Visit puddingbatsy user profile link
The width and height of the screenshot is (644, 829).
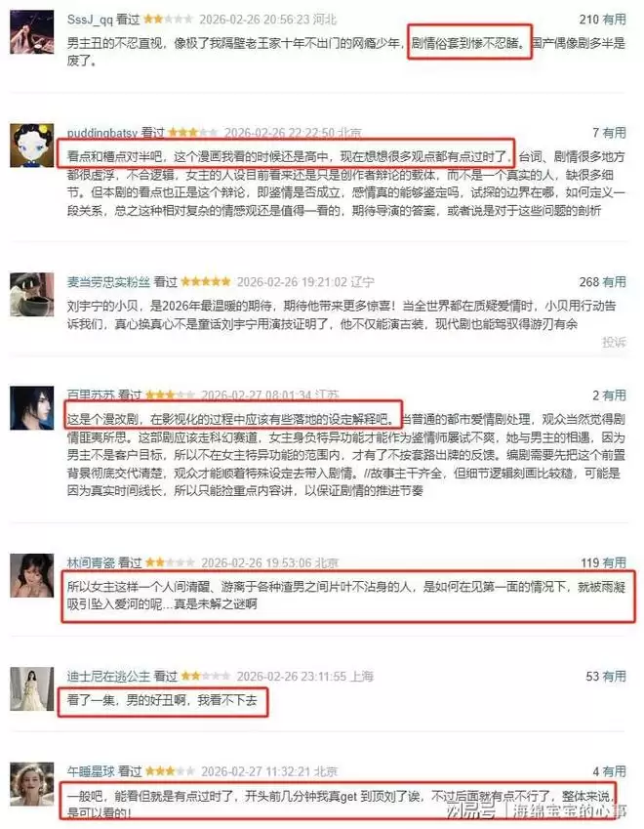[102, 132]
